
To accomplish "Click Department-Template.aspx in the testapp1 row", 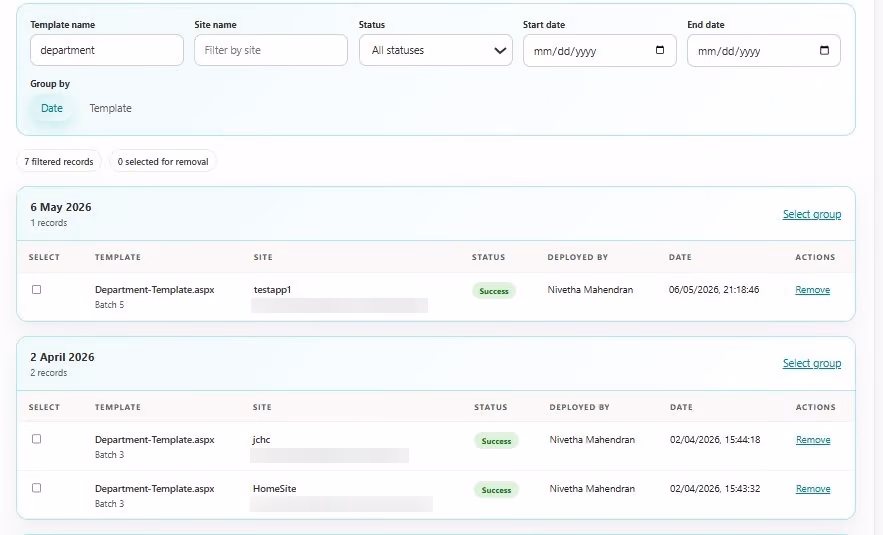I will click(155, 289).
